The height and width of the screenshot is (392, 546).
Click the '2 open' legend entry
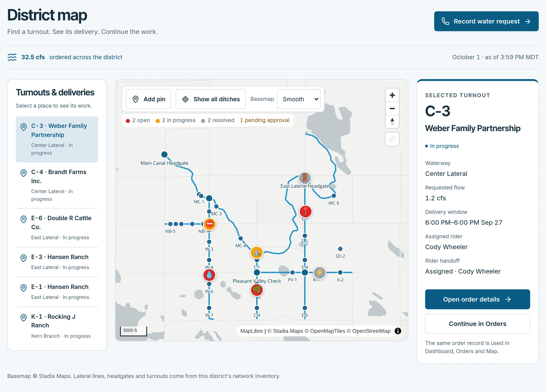point(138,120)
